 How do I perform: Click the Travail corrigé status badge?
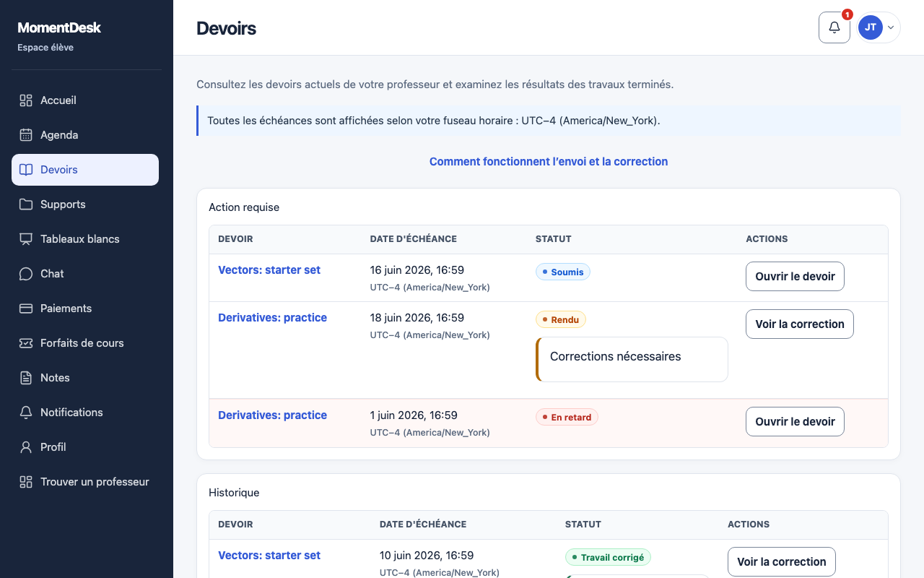608,558
